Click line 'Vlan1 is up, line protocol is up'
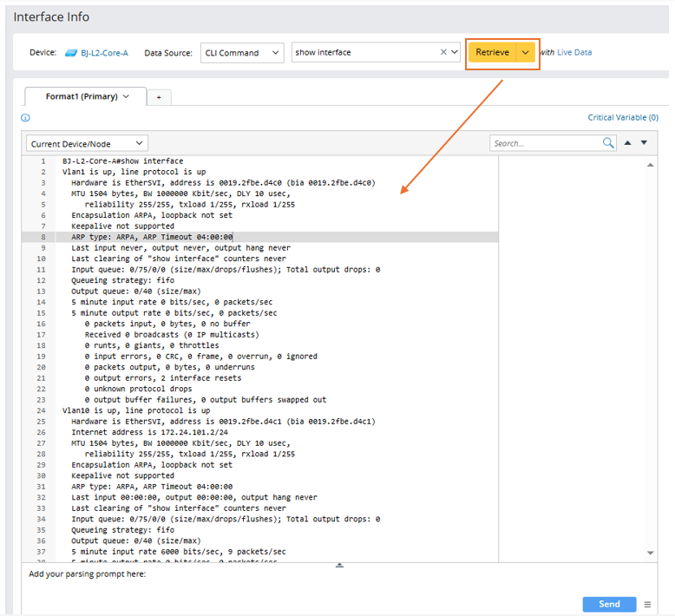Screen dimensions: 675x616 [x=134, y=172]
